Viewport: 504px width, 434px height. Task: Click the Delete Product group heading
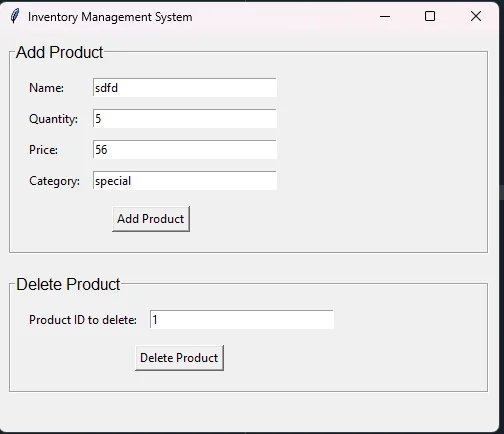[x=68, y=284]
